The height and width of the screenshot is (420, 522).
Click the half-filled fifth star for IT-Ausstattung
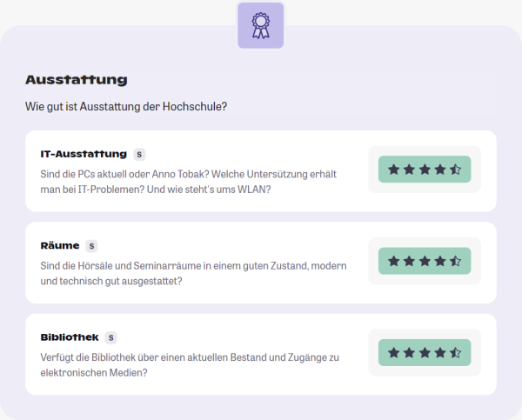[455, 170]
